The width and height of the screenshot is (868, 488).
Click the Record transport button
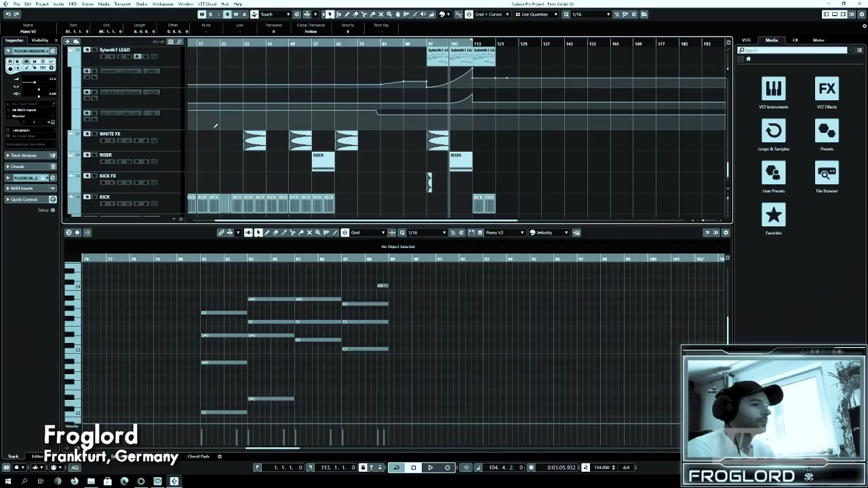tap(447, 468)
